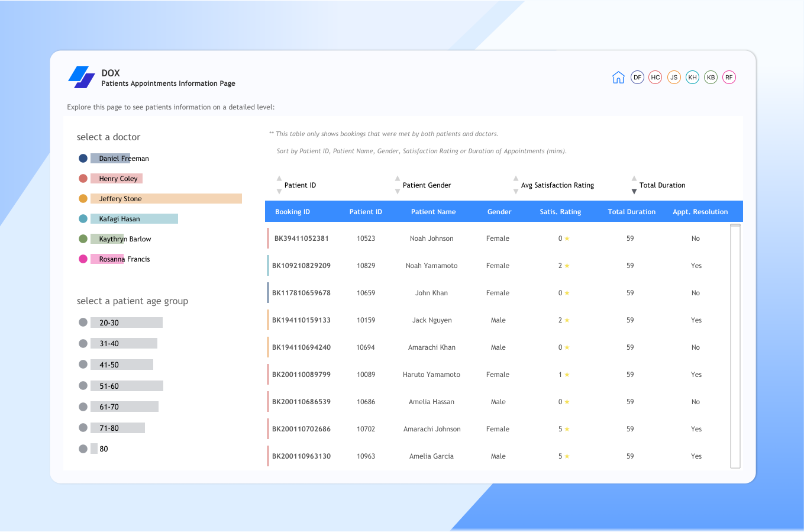Open the HC doctor circle icon
The width and height of the screenshot is (804, 532).
pos(656,78)
